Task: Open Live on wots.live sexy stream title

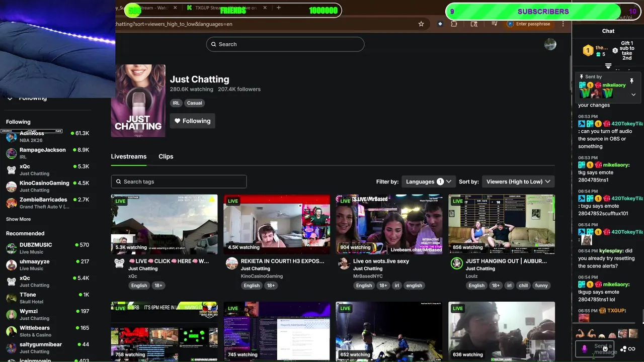Action: (381, 261)
